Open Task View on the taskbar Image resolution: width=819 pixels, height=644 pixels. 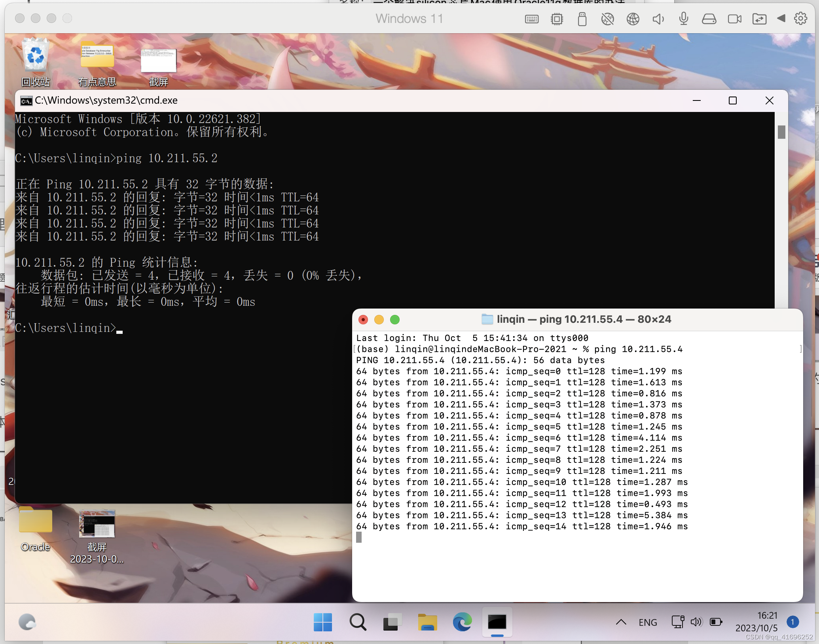(392, 622)
